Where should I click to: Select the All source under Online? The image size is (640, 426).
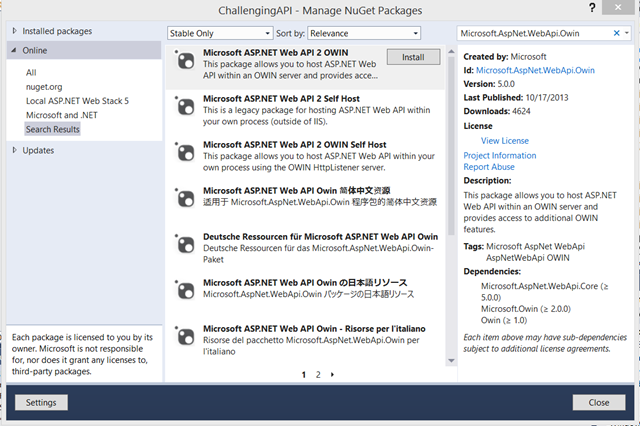pyautogui.click(x=31, y=73)
